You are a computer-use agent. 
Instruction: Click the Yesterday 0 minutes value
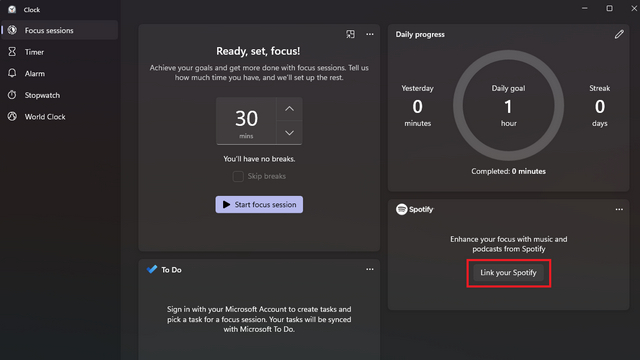pos(418,106)
